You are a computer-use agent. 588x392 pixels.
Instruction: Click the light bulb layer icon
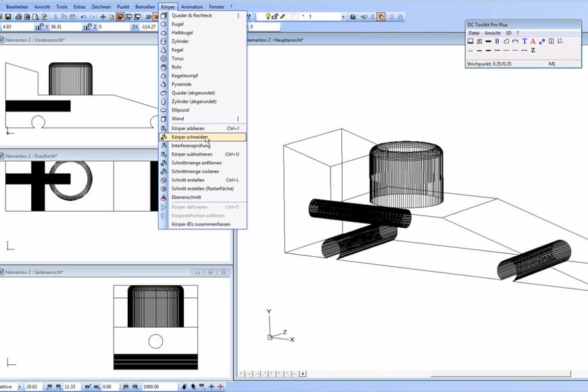pyautogui.click(x=268, y=16)
